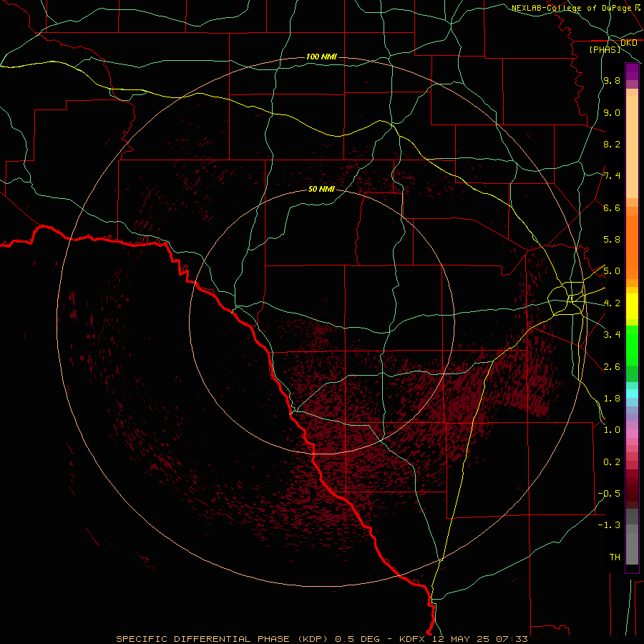Click the -0.5 value on the color scale

609,494
